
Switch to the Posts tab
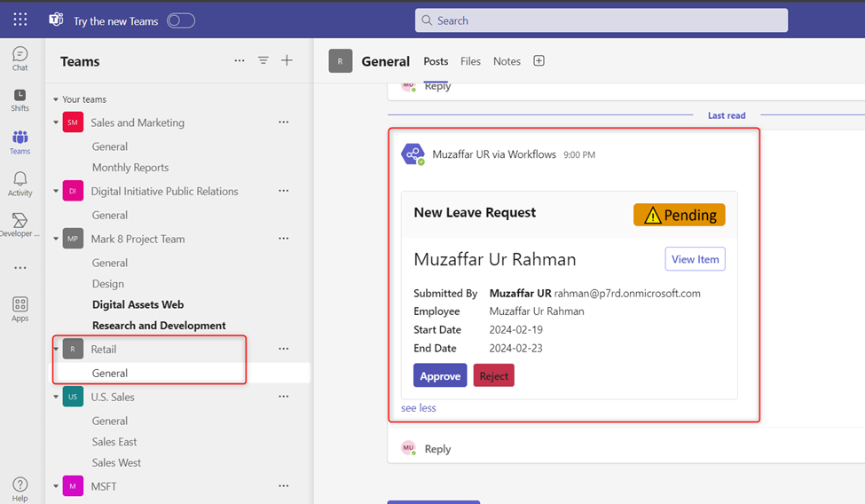tap(436, 61)
